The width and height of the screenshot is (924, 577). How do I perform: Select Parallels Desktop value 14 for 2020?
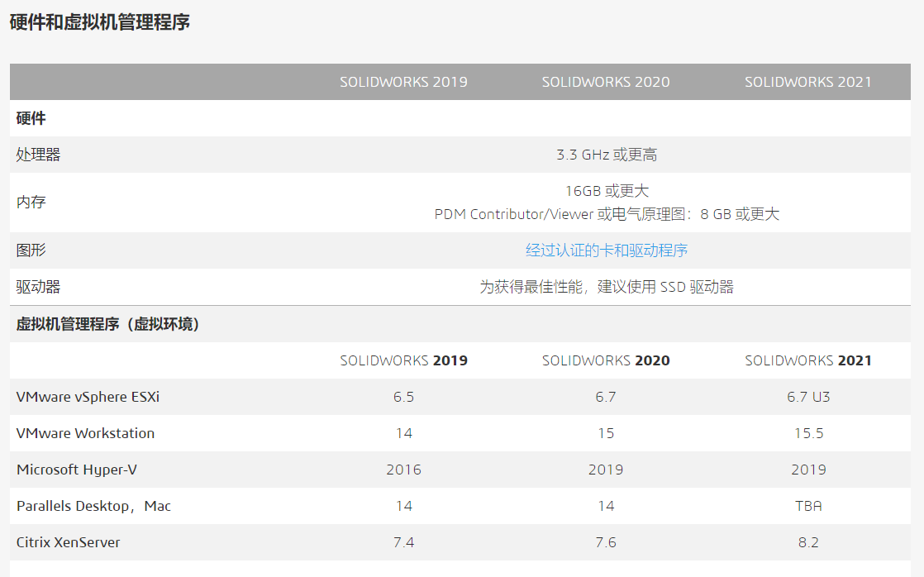coord(606,506)
